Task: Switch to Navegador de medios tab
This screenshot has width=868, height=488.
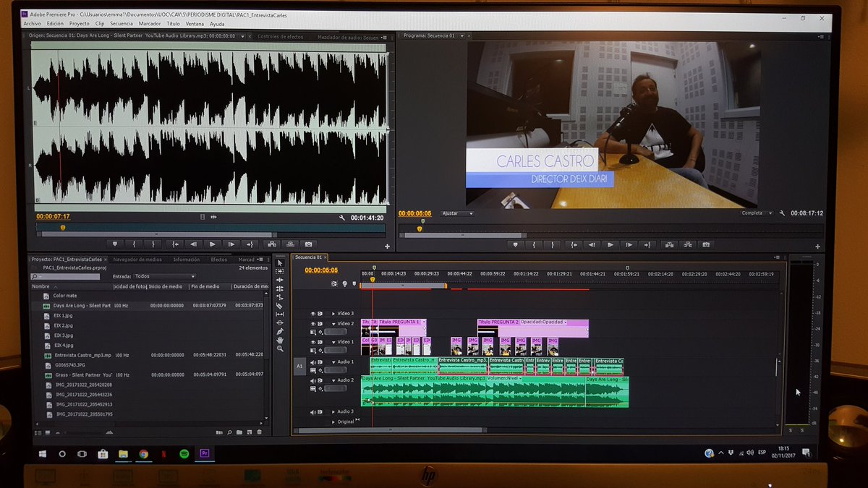Action: point(137,260)
